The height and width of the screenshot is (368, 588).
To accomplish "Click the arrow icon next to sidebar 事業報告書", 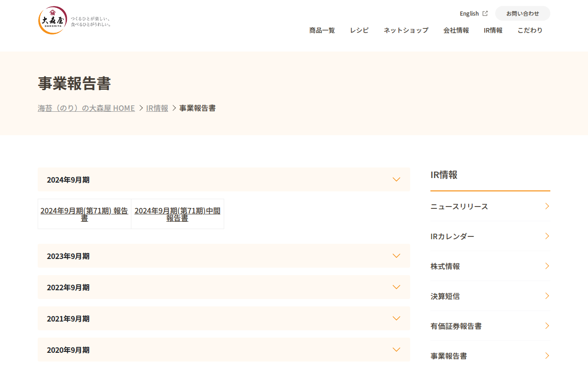I will 547,356.
